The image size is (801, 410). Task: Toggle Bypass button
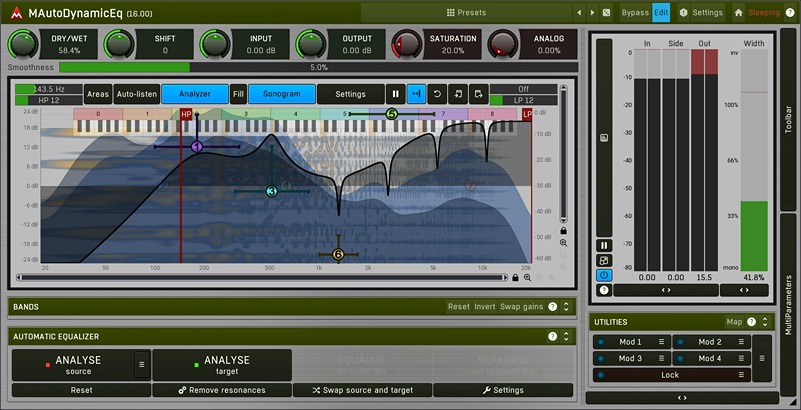[635, 13]
